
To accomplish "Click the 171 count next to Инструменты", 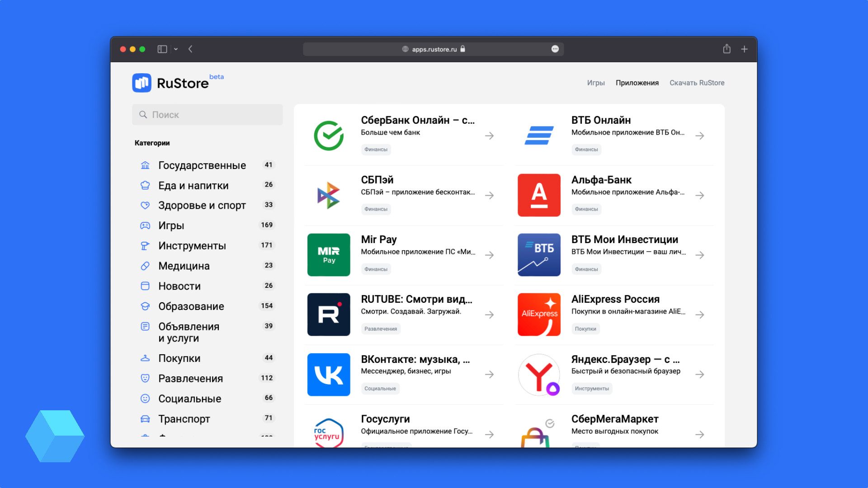I will click(267, 245).
